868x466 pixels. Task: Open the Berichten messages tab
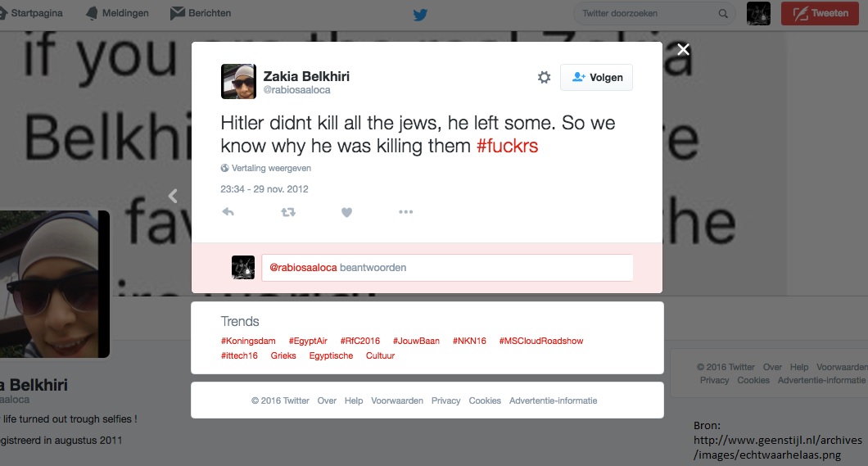(x=201, y=13)
